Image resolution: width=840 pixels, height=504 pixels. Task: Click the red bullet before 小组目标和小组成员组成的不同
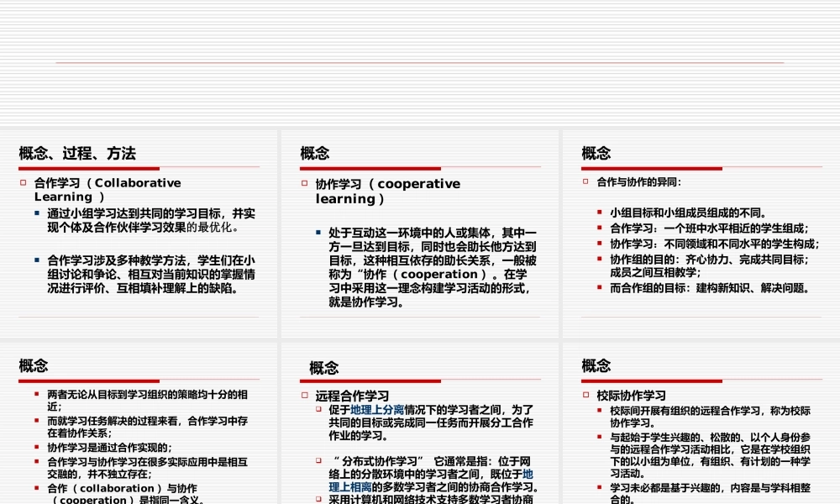point(600,213)
